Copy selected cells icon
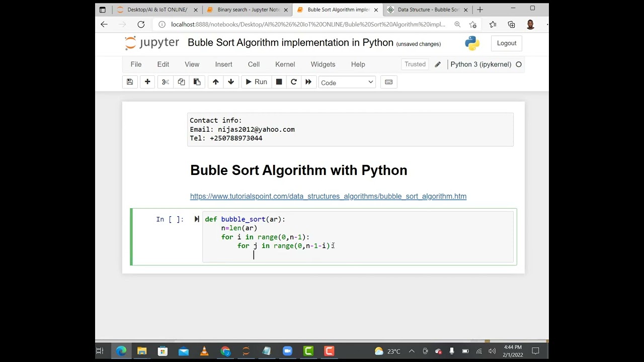This screenshot has width=644, height=362. click(181, 82)
